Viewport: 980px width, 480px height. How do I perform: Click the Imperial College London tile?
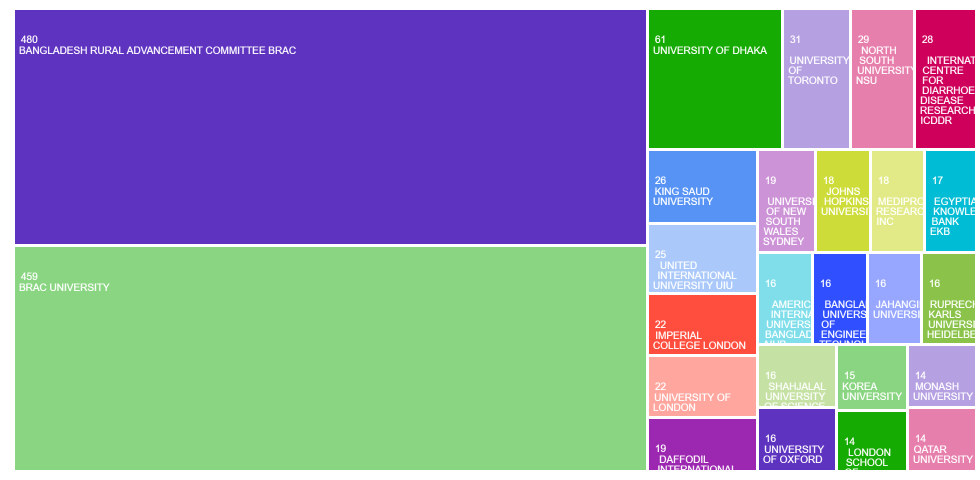tap(702, 324)
